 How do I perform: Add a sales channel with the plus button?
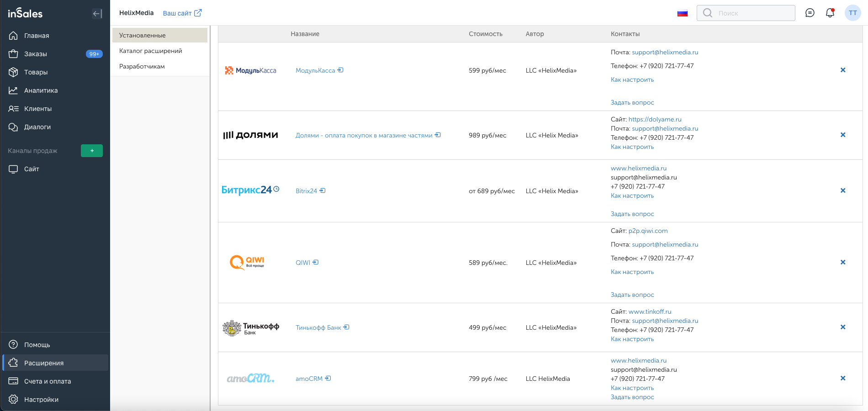pyautogui.click(x=92, y=151)
